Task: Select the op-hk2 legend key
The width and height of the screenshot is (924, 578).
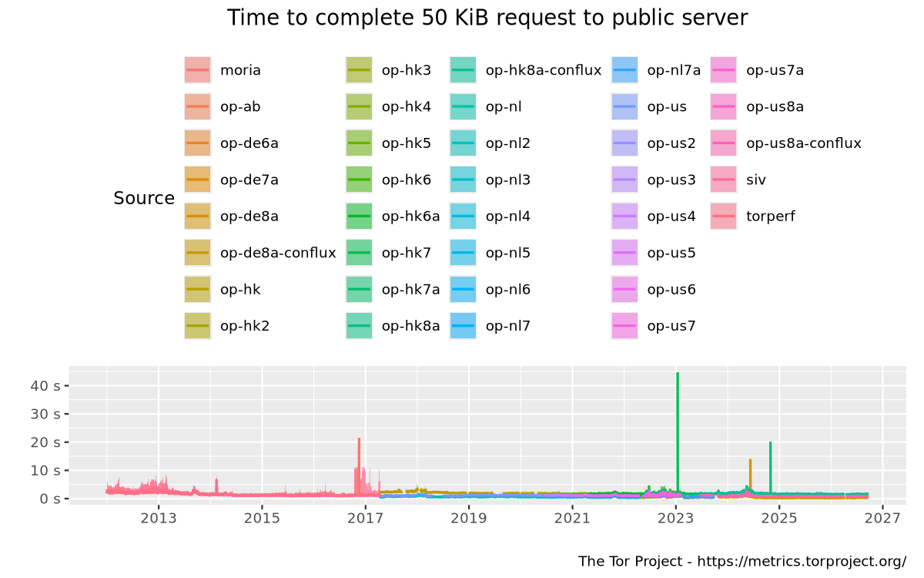Action: (x=198, y=326)
